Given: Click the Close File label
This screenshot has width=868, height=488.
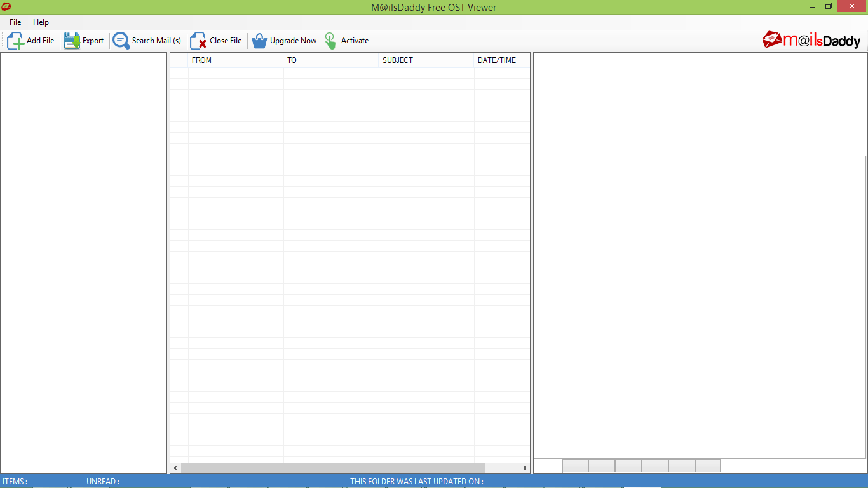Looking at the screenshot, I should pos(226,41).
